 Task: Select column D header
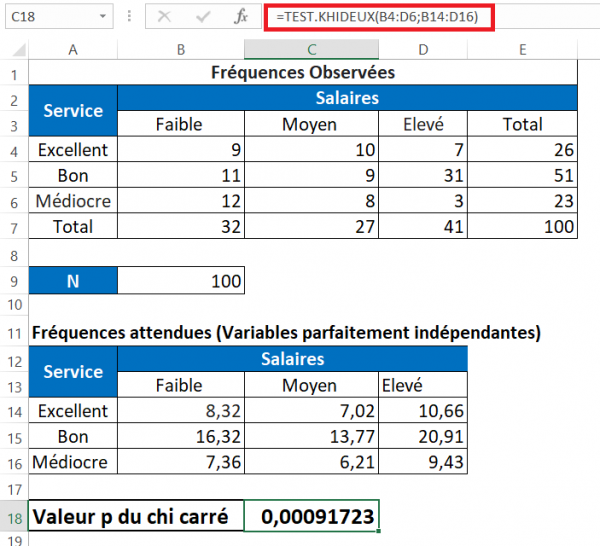(422, 50)
